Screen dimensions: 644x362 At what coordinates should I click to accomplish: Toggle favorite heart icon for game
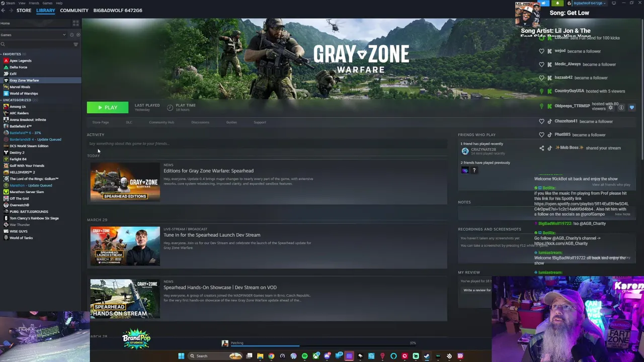(632, 108)
